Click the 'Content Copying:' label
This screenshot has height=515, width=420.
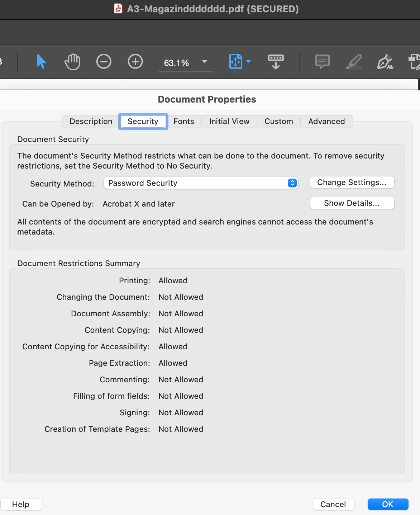117,330
